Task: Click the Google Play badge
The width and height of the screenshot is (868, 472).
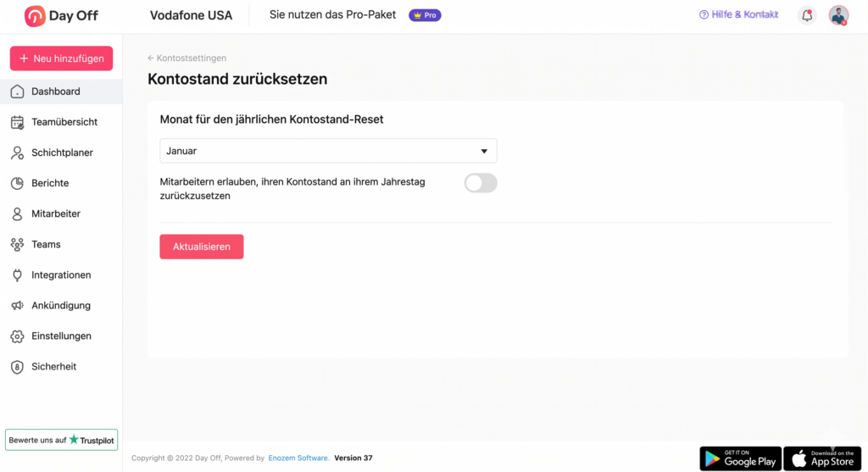Action: [740, 458]
